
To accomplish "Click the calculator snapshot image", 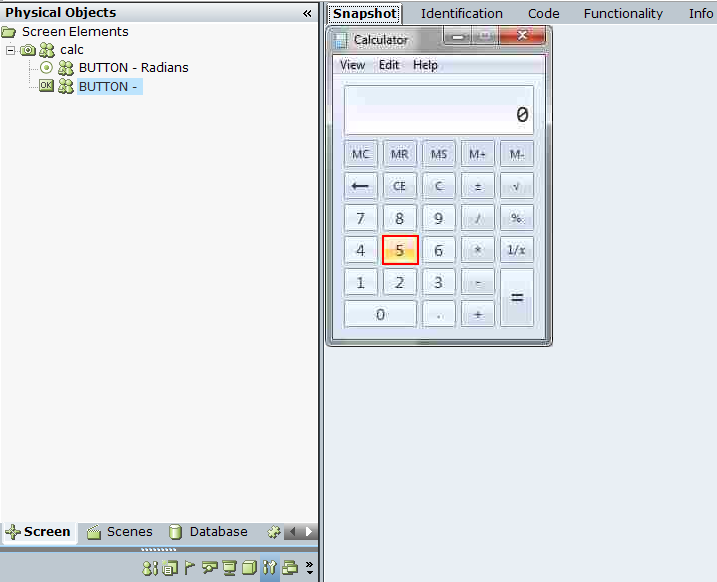I will coord(439,186).
